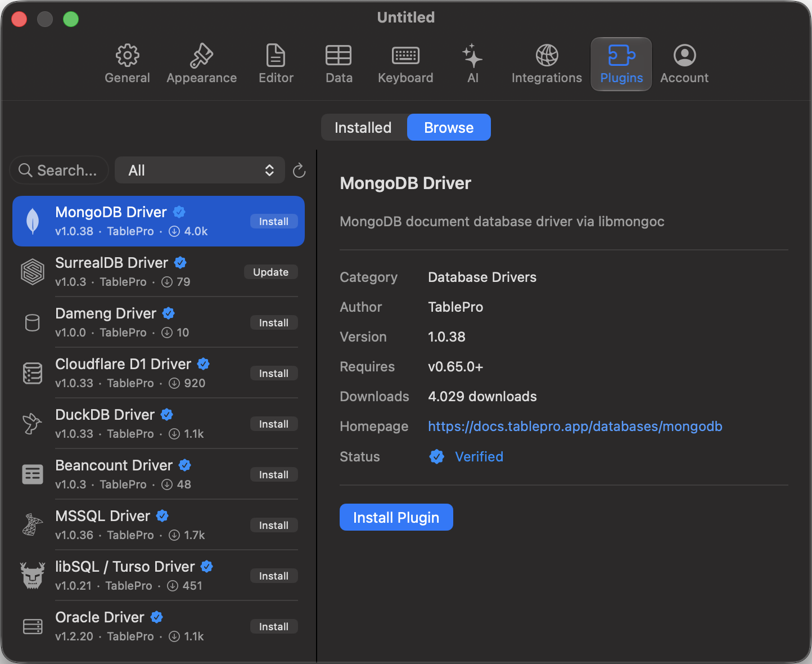This screenshot has height=664, width=812.
Task: Update the SurrealDB Driver
Action: [x=271, y=272]
